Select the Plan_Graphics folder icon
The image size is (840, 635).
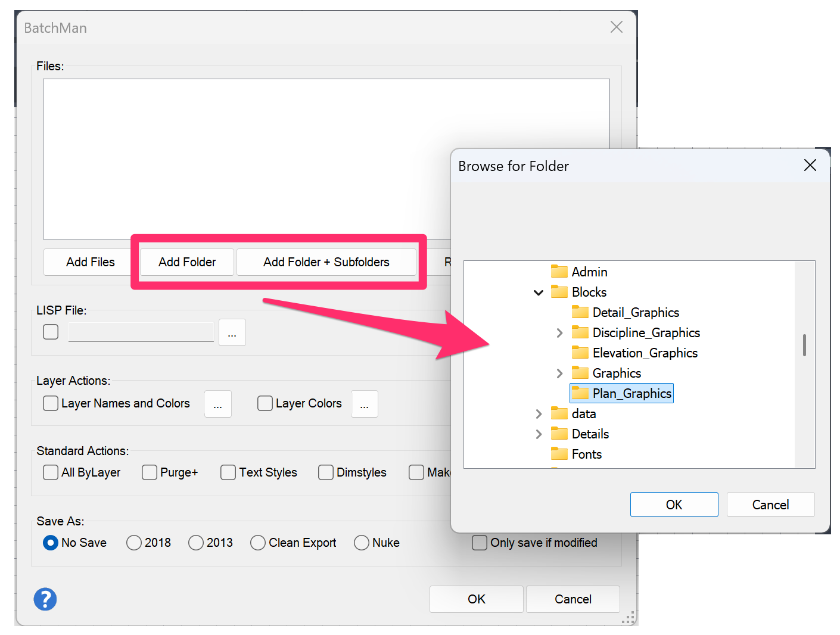pyautogui.click(x=580, y=393)
